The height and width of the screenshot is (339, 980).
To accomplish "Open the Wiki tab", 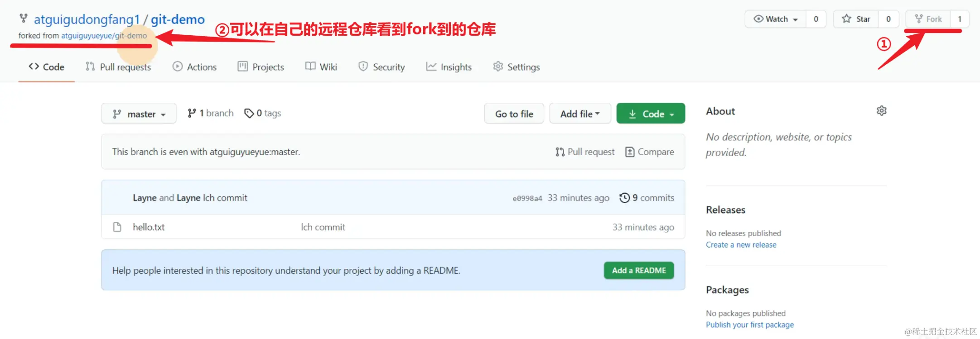I will [321, 67].
